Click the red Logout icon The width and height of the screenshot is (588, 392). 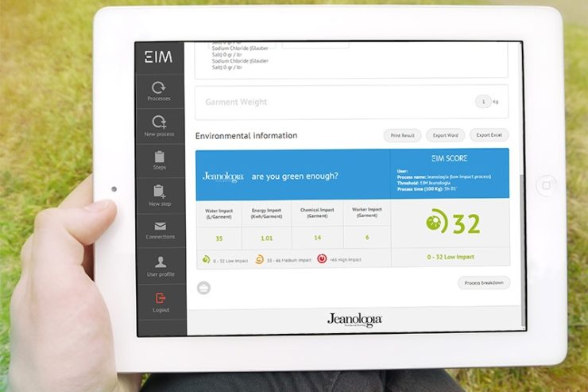(161, 298)
